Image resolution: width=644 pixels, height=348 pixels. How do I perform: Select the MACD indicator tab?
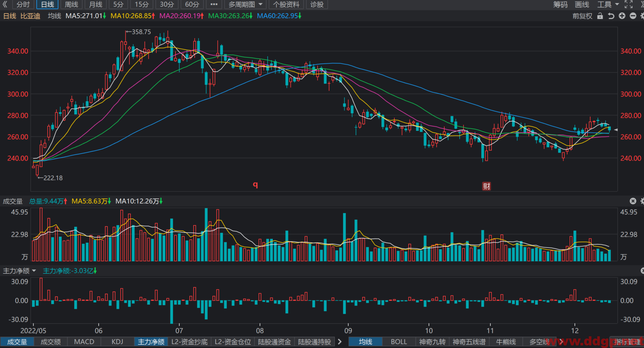pyautogui.click(x=84, y=342)
